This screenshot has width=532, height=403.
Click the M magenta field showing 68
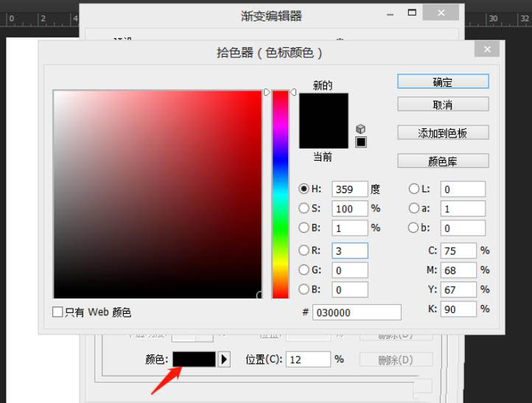[x=458, y=270]
